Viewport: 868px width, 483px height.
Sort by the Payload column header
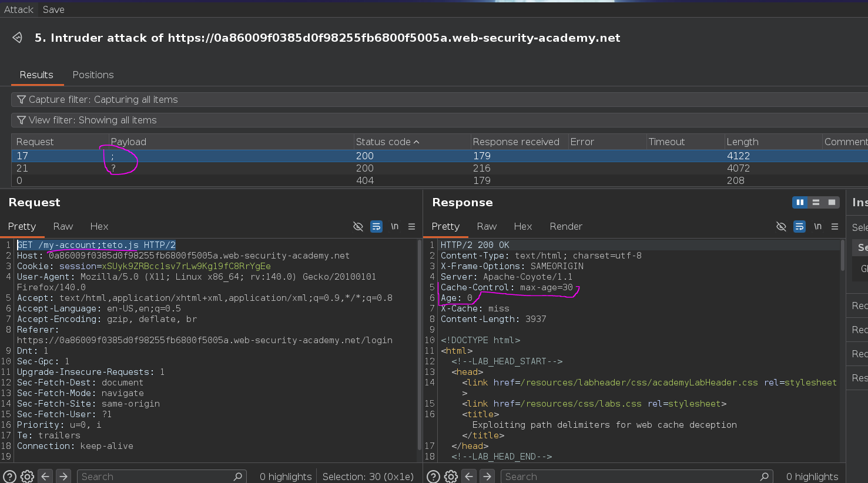[230, 142]
